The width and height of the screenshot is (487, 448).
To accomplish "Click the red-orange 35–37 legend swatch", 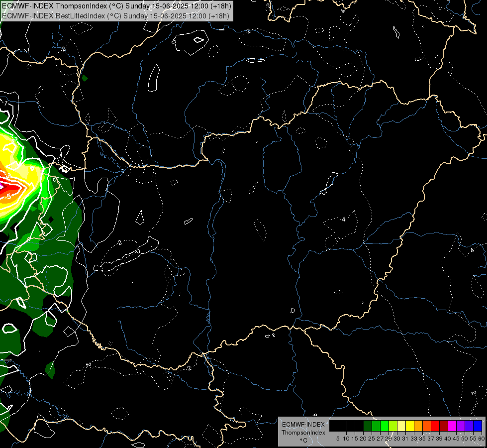I will (x=427, y=426).
